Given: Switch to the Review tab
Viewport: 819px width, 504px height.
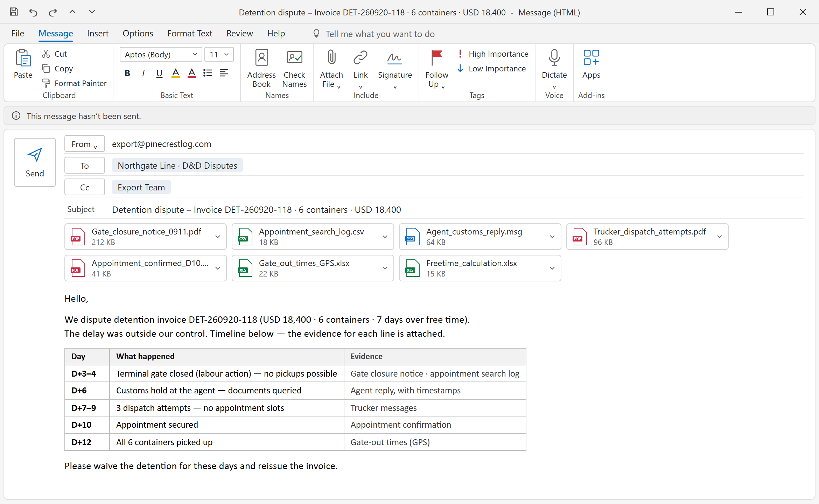Looking at the screenshot, I should pyautogui.click(x=239, y=34).
